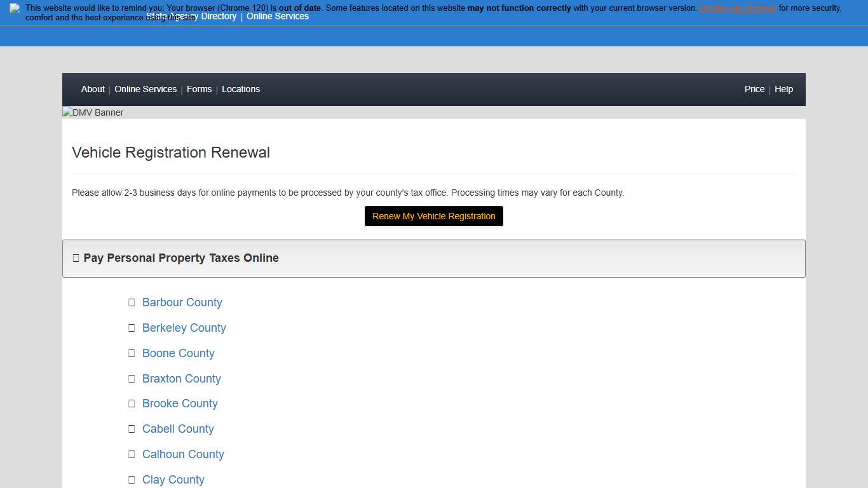Collapse the Pay Personal Property Taxes Online section
The height and width of the screenshot is (488, 868).
point(180,258)
